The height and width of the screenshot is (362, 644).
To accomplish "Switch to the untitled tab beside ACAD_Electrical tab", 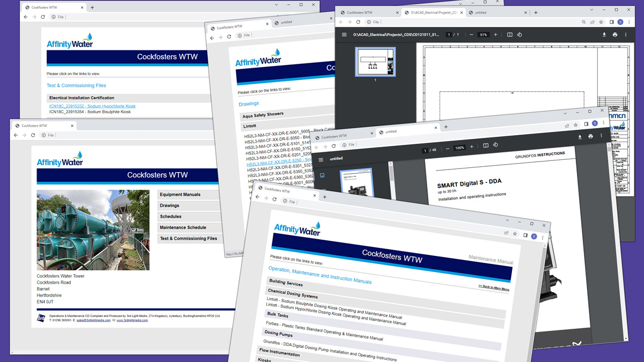I will [481, 12].
